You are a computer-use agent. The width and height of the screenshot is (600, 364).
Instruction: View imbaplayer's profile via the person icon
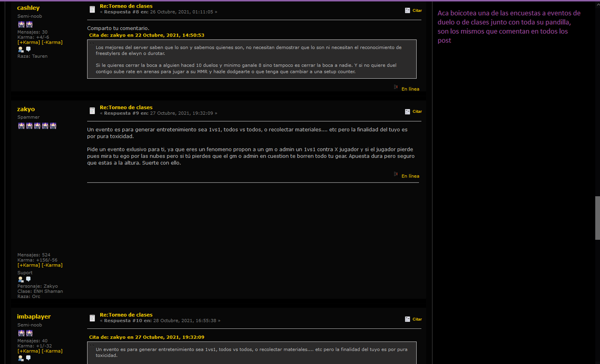click(x=21, y=358)
